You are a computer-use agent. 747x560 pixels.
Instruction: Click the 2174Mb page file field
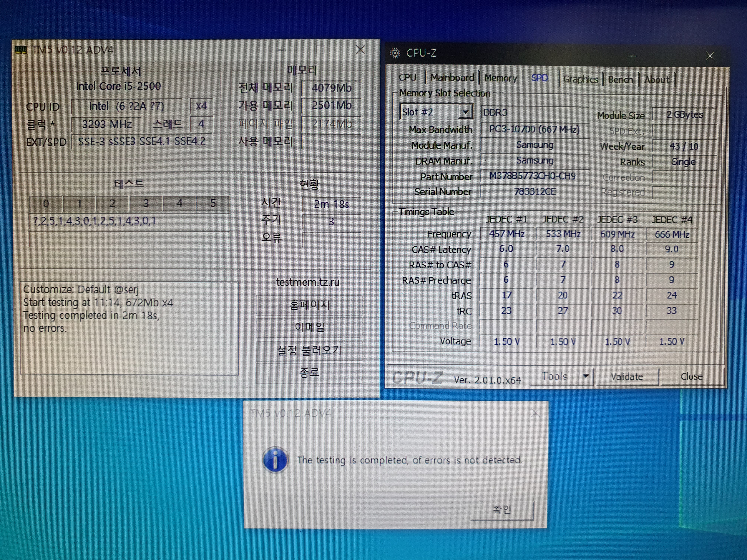click(x=331, y=124)
